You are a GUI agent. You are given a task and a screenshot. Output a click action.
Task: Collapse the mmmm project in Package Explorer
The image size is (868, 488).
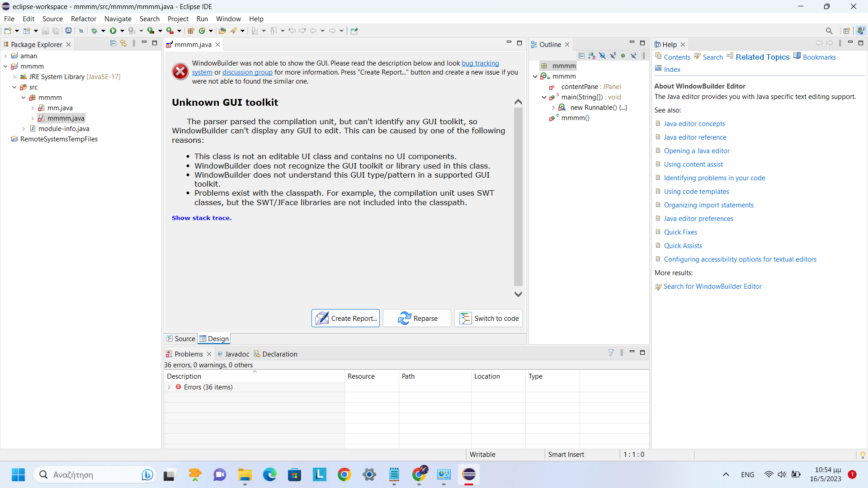5,66
